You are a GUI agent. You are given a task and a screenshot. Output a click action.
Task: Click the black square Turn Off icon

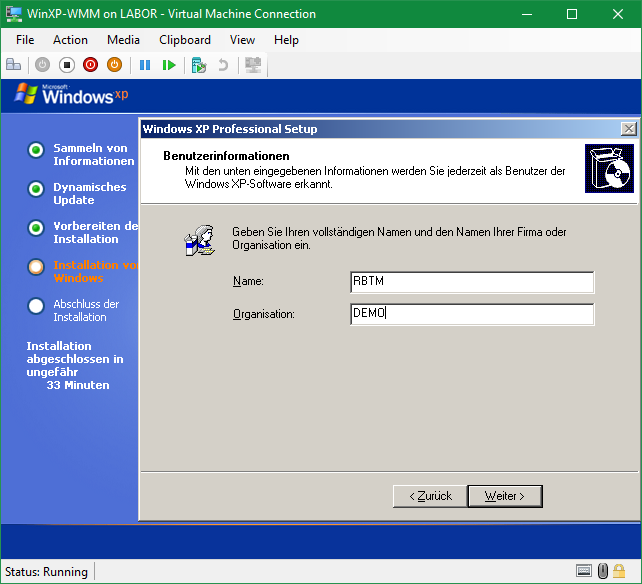[66, 65]
